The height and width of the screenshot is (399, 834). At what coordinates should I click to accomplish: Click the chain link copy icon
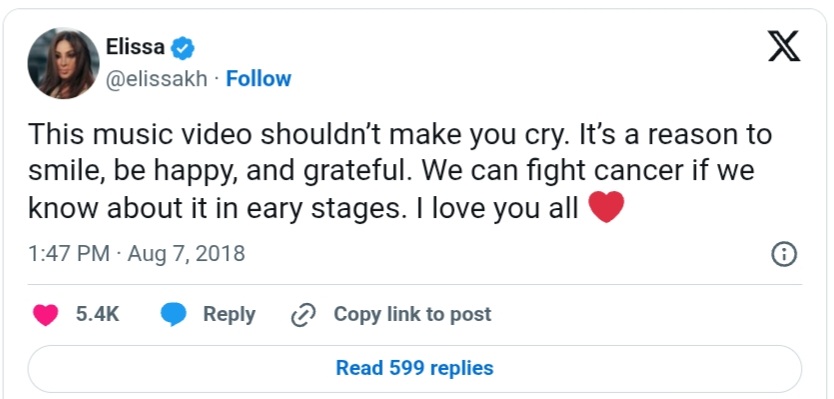coord(304,315)
